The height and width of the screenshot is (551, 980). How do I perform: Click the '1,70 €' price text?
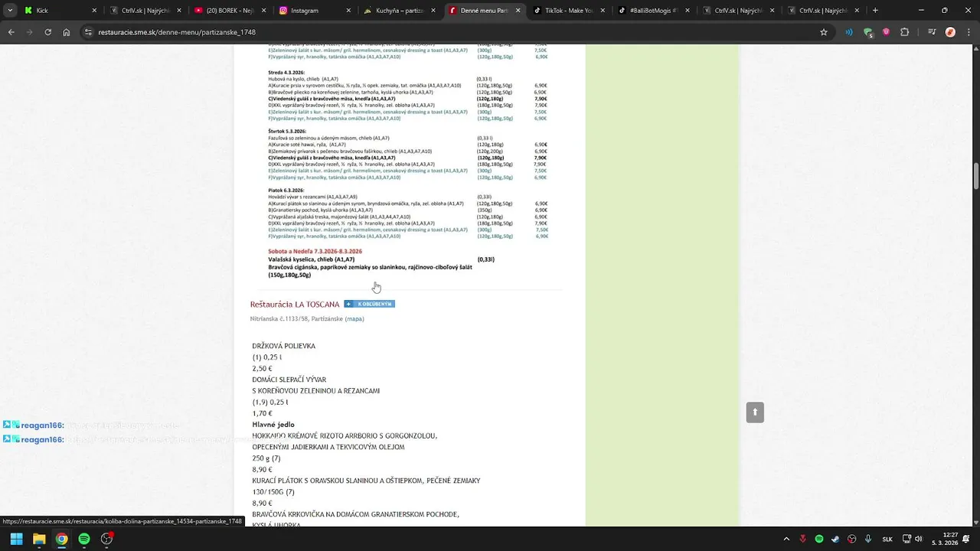262,413
